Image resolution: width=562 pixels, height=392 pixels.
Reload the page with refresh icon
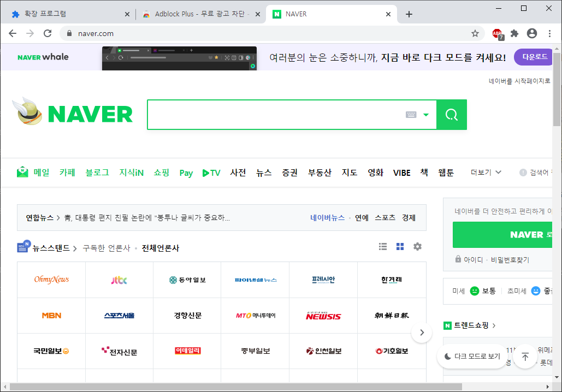(x=48, y=33)
